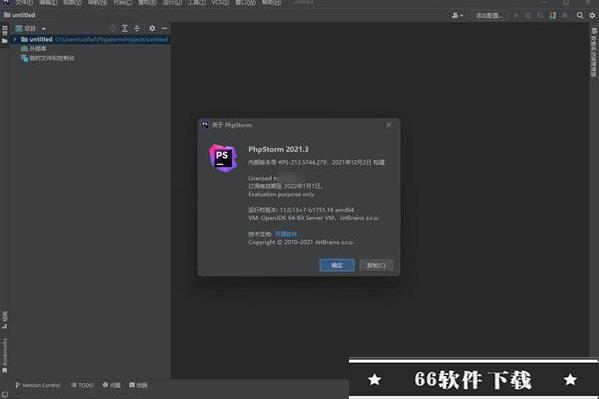The image size is (599, 399).
Task: Open the 问题 Problems tool window
Action: point(112,385)
